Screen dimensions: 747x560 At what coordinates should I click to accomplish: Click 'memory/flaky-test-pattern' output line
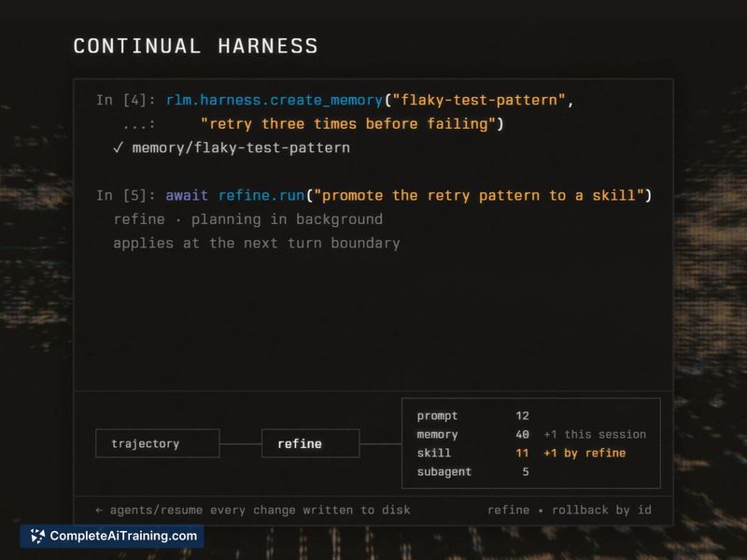(x=241, y=147)
